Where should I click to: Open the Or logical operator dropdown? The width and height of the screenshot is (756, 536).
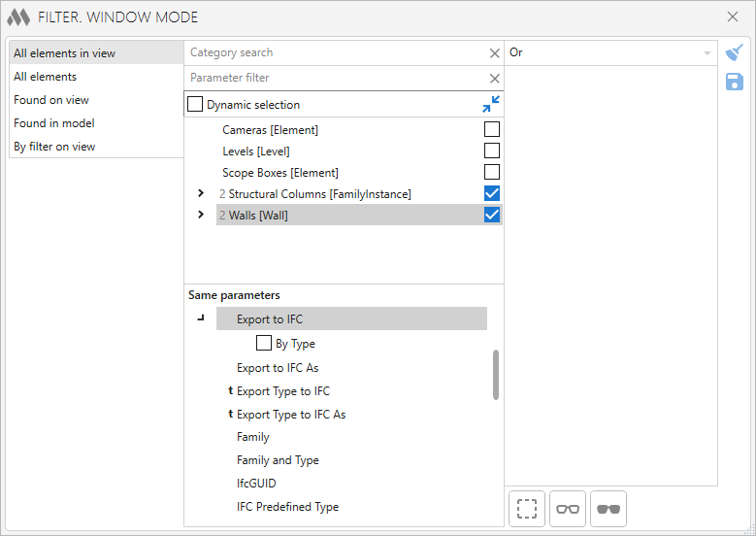pyautogui.click(x=610, y=52)
